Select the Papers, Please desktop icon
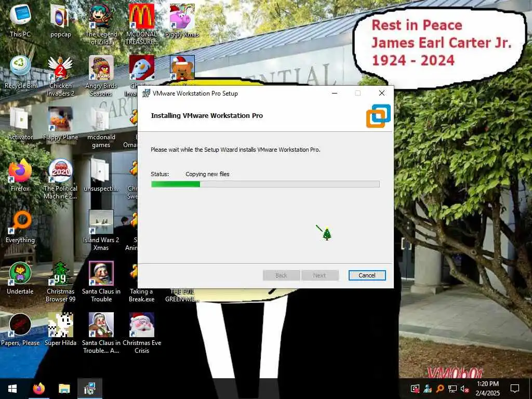Screen dimensions: 532x399 [x=20, y=329]
